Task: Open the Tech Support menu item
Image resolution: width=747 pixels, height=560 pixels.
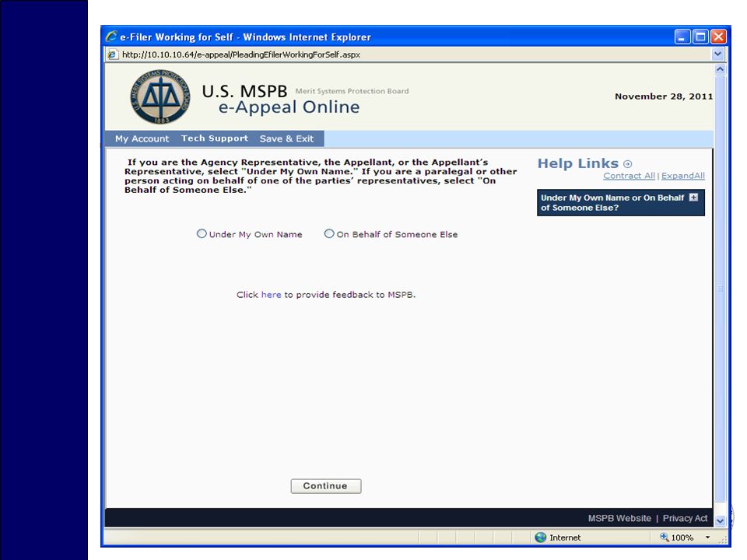Action: (215, 138)
